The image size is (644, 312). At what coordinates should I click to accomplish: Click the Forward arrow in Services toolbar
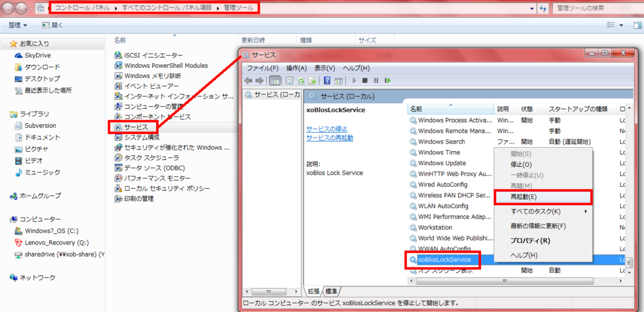point(259,81)
